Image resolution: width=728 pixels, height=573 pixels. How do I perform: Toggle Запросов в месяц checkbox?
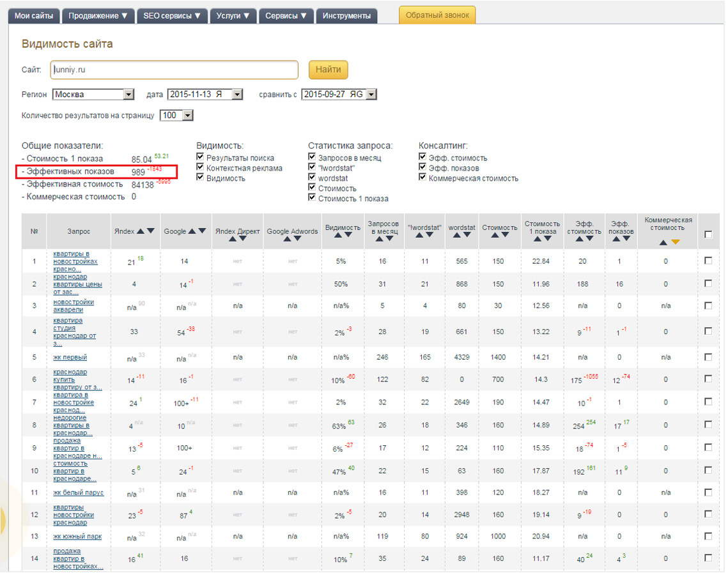(x=312, y=157)
